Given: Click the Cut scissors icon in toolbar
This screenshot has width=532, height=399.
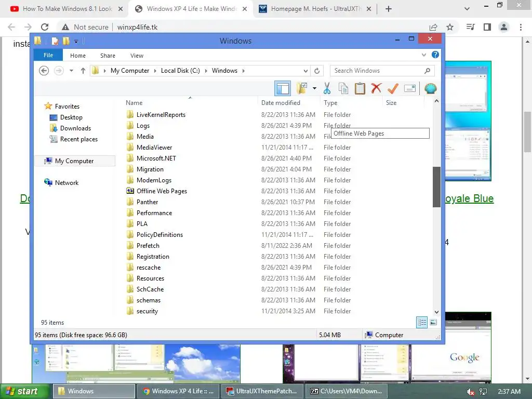Looking at the screenshot, I should pyautogui.click(x=327, y=88).
